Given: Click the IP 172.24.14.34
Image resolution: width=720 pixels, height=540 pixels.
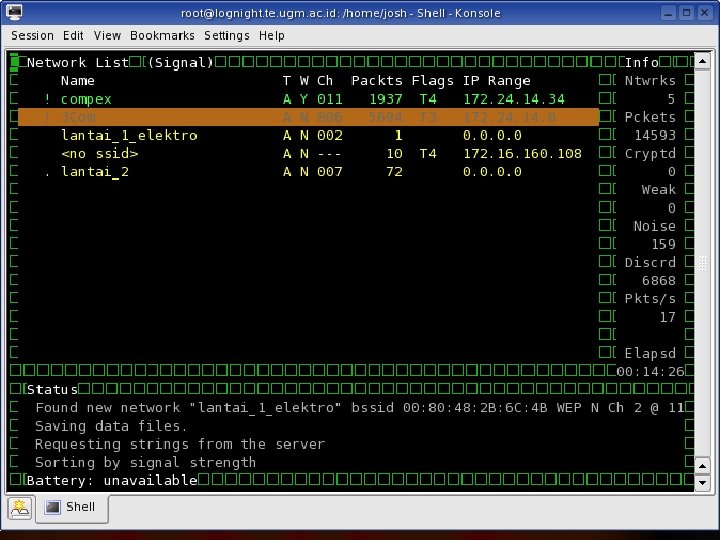Looking at the screenshot, I should point(514,99).
